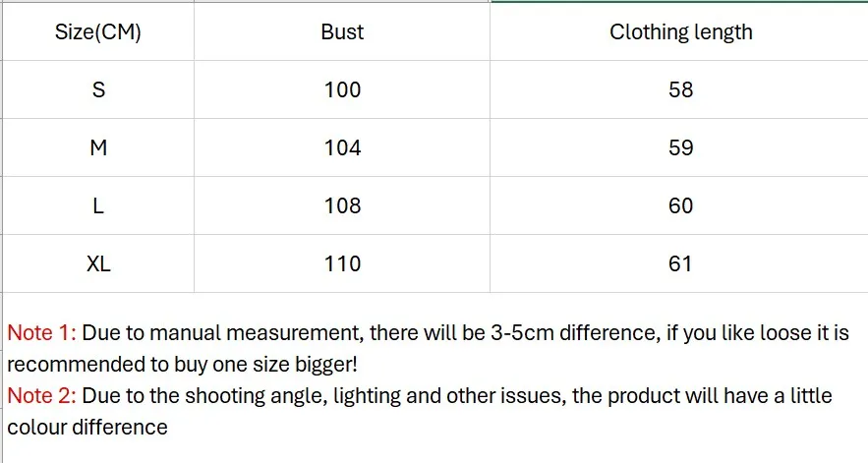Viewport: 868px width, 463px height.
Task: Select the clothing length 60 cell
Action: (x=679, y=206)
